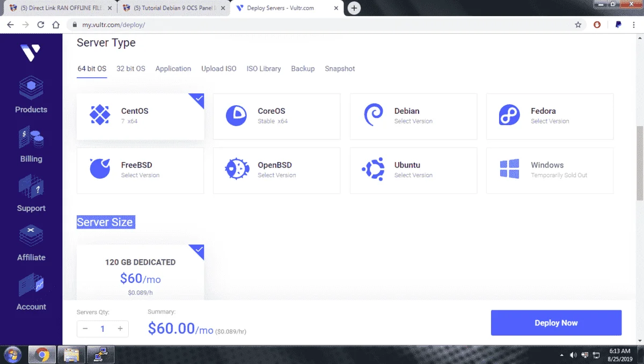The height and width of the screenshot is (364, 644).
Task: Decrease server quantity with minus button
Action: pyautogui.click(x=85, y=329)
